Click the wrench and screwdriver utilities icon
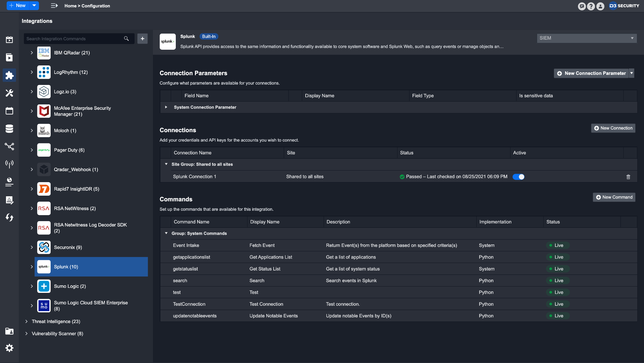Screen dimensions: 644x363 coord(9,93)
